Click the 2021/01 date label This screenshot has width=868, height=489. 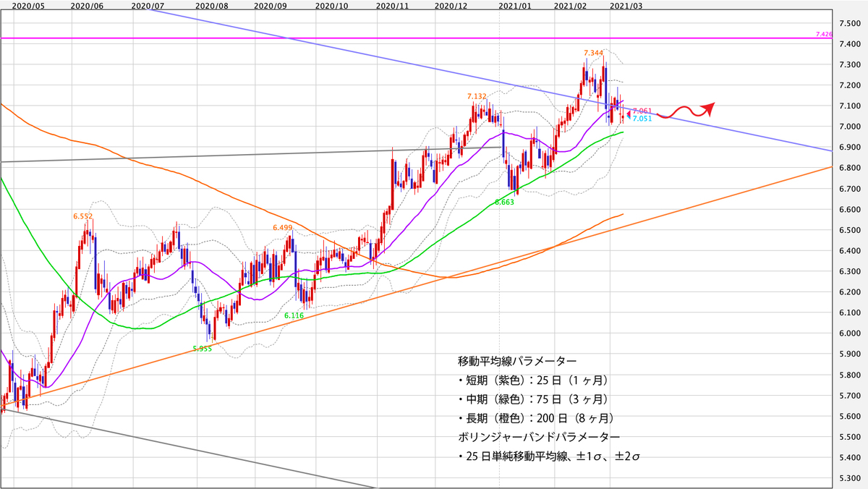pos(515,4)
